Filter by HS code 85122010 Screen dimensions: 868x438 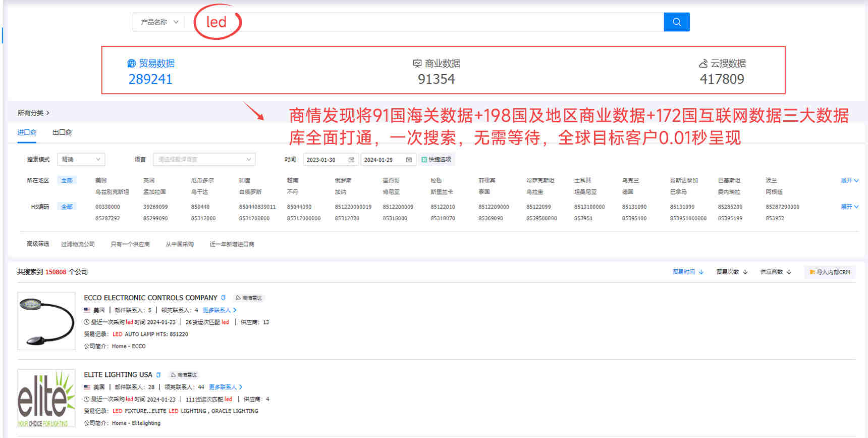point(443,207)
